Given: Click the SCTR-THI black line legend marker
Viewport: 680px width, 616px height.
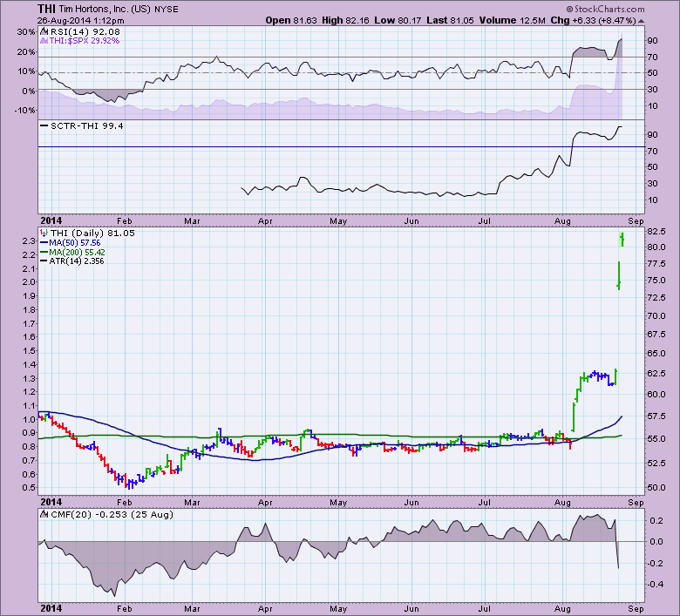Looking at the screenshot, I should coord(44,126).
